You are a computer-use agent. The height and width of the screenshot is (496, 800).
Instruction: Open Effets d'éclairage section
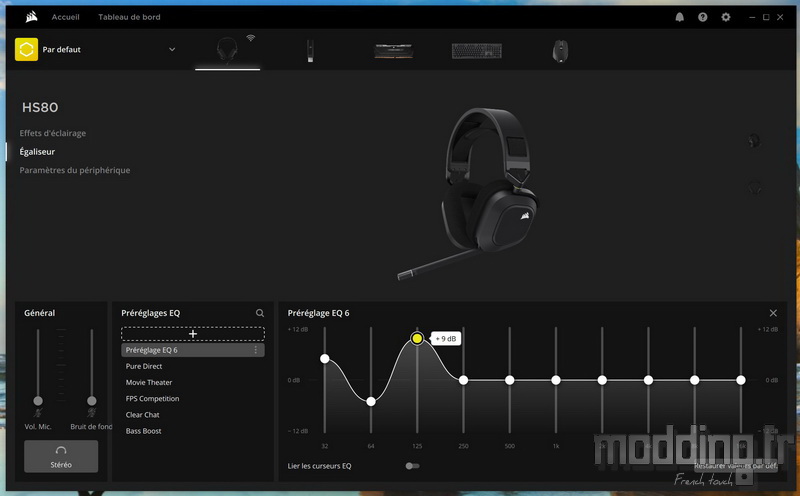53,133
